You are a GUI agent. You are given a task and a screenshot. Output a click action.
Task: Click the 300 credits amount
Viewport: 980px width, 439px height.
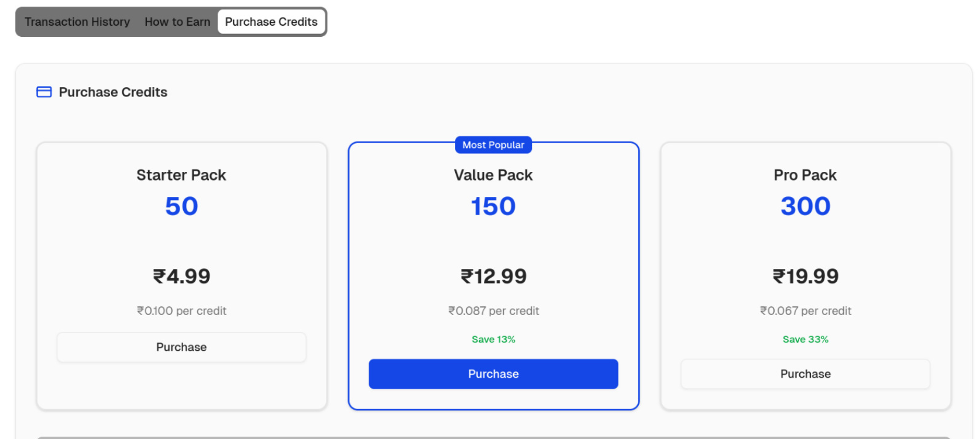805,206
